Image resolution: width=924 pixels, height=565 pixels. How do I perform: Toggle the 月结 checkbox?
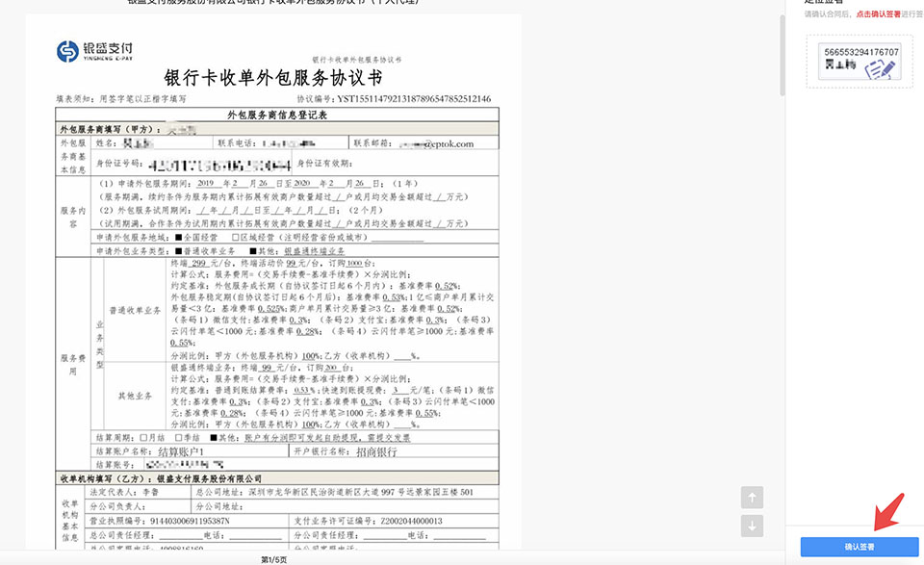pos(143,438)
